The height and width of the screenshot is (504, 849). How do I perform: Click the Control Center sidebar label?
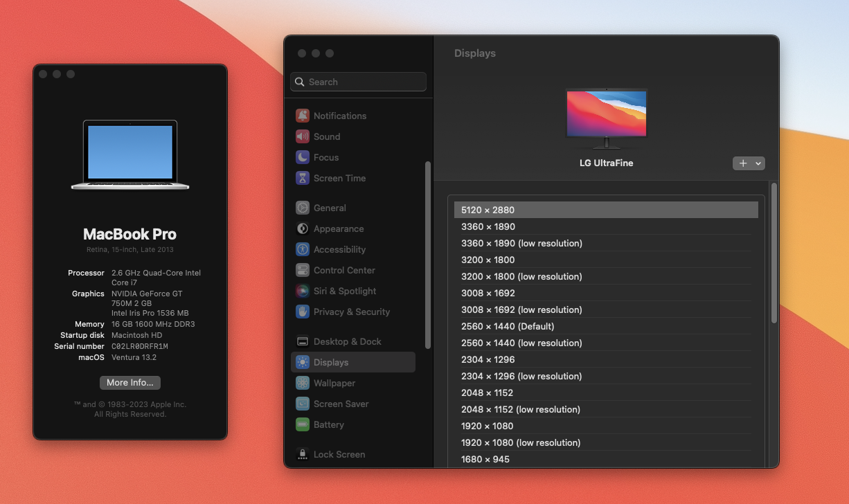(344, 270)
